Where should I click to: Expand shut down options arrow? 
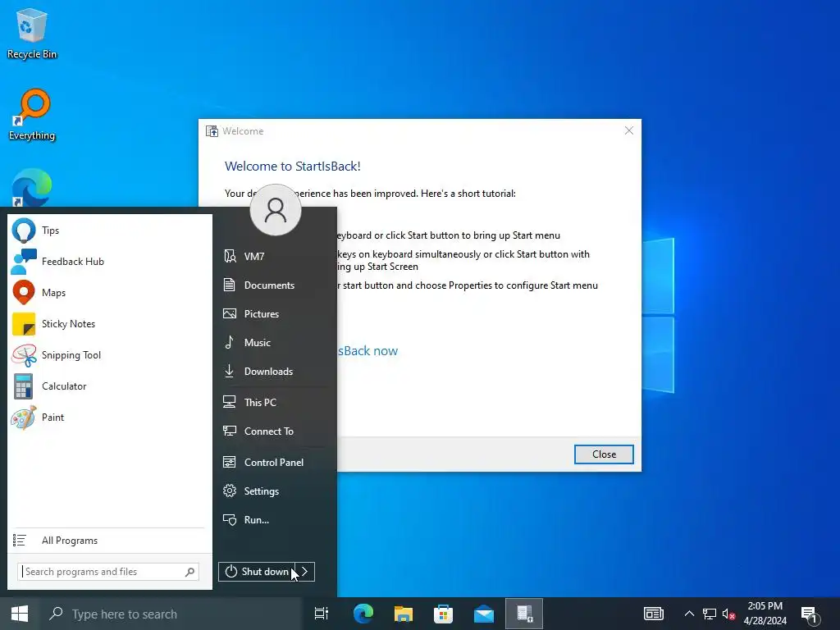click(305, 572)
